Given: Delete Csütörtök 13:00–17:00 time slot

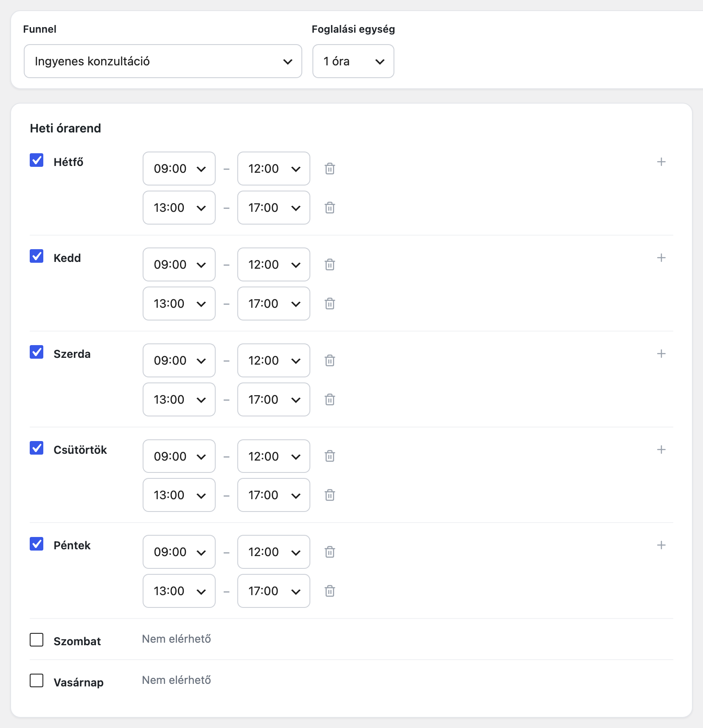Looking at the screenshot, I should click(x=330, y=495).
